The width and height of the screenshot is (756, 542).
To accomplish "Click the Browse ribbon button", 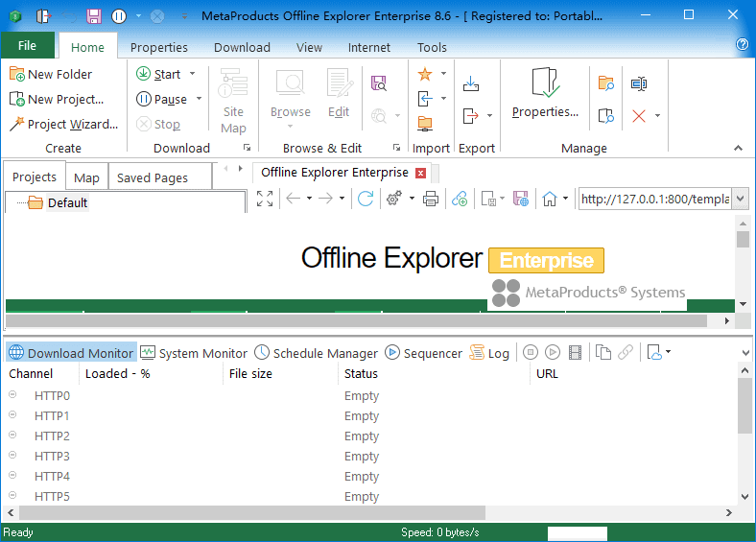I will point(291,99).
